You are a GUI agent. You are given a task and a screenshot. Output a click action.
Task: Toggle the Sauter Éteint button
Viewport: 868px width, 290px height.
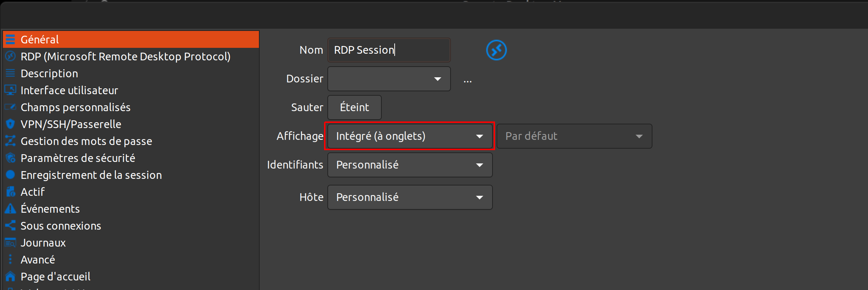(354, 107)
